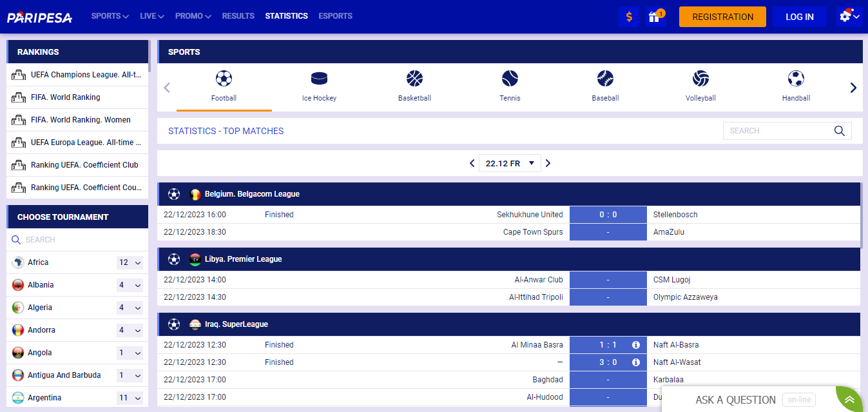Click the Cape Town Spurs team name

click(533, 232)
